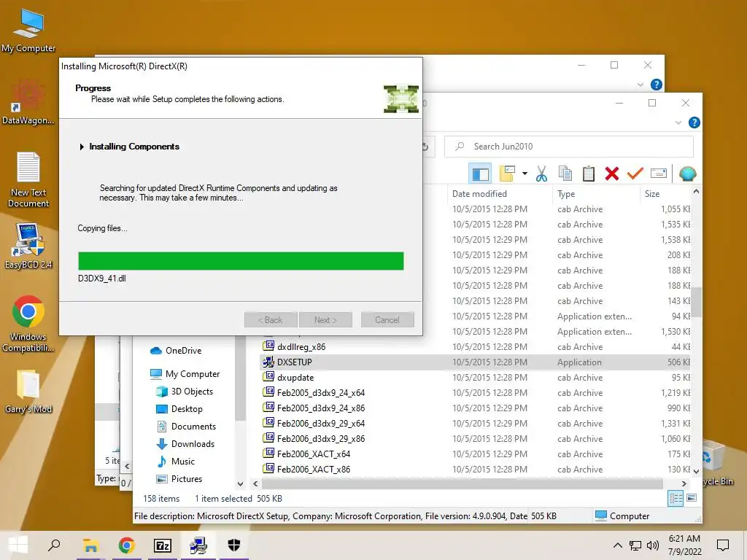Click the blue shell icon in Explorer toolbar
747x560 pixels.
(x=687, y=174)
